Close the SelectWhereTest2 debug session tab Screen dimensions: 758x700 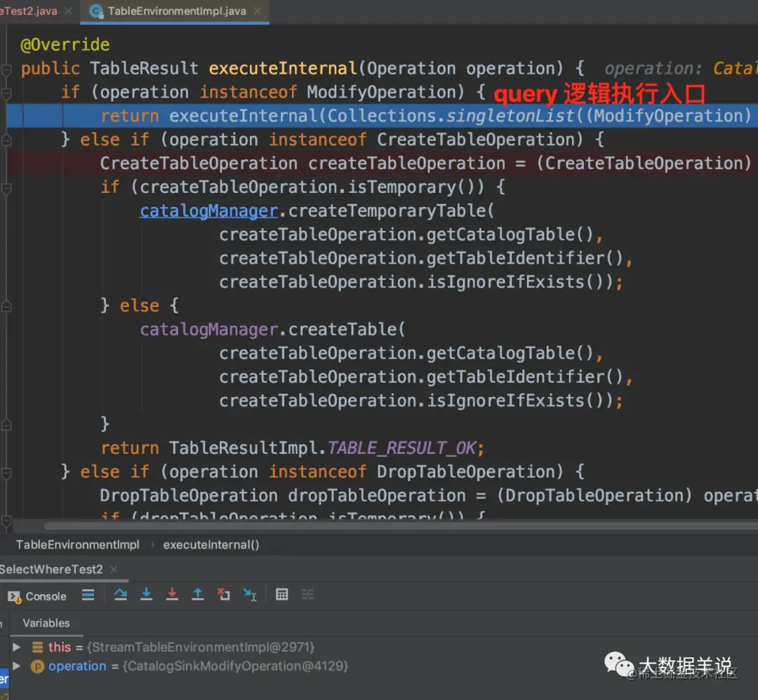pyautogui.click(x=114, y=570)
